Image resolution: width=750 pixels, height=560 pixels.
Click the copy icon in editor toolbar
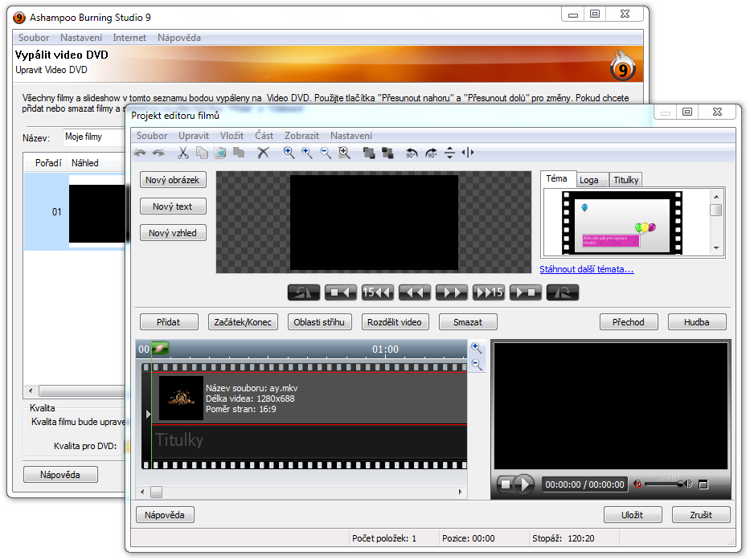coord(202,153)
